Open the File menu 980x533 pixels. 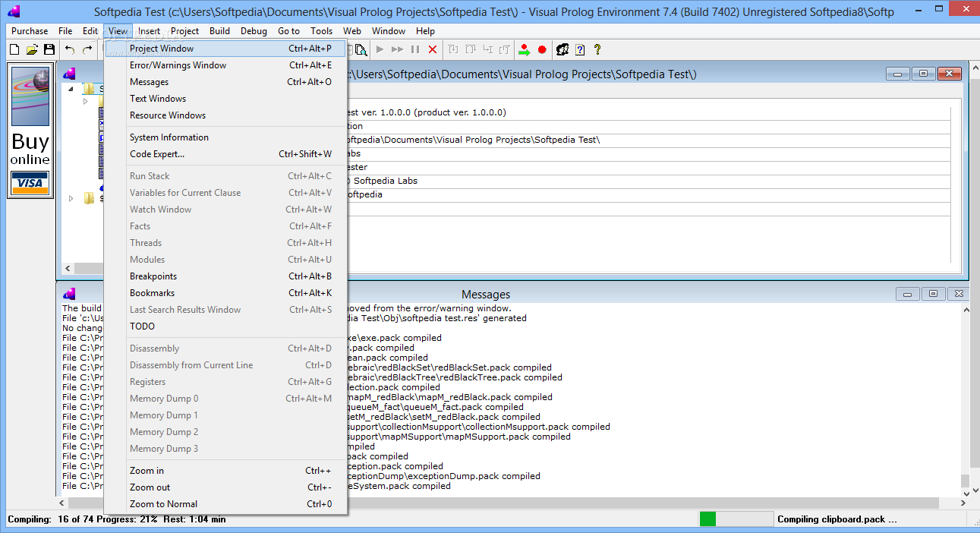(65, 31)
